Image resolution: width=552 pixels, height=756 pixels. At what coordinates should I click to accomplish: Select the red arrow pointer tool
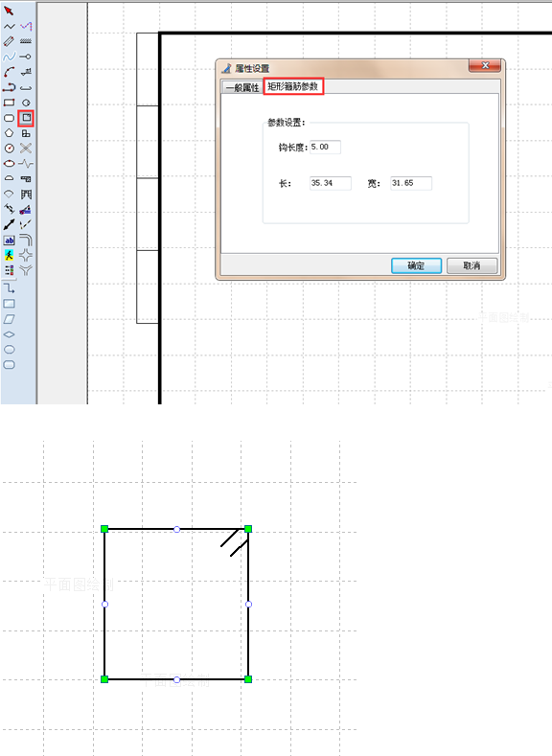point(9,11)
